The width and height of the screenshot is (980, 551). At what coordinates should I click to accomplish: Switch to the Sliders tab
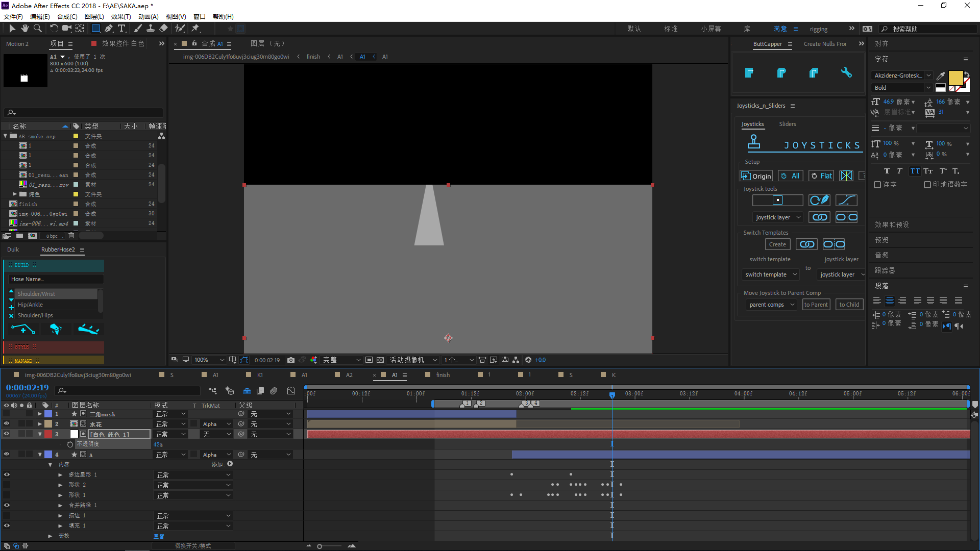click(787, 124)
